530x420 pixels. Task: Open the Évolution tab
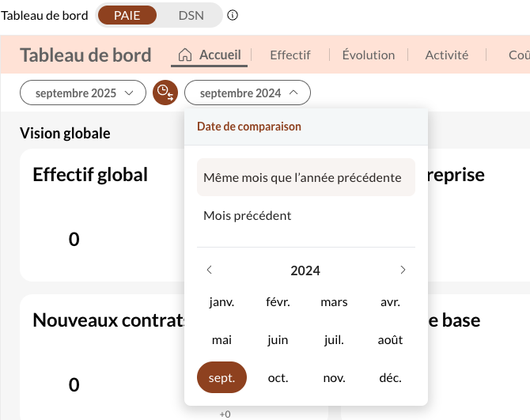[368, 55]
